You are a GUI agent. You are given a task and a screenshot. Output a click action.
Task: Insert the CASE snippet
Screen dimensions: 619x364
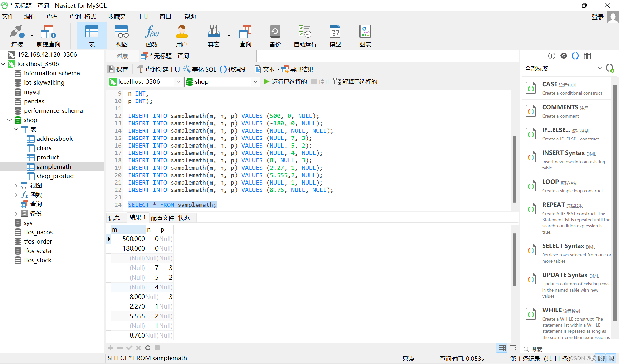coord(567,88)
